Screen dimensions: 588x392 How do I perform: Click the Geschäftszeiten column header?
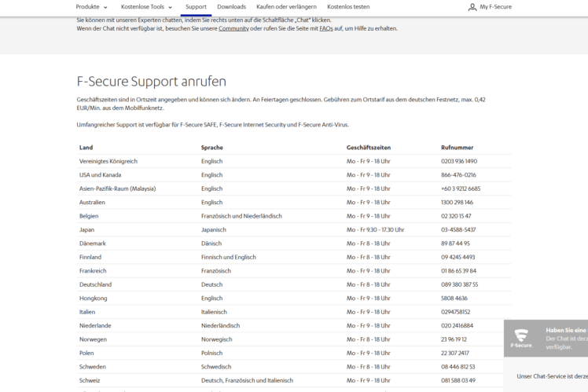tap(369, 148)
